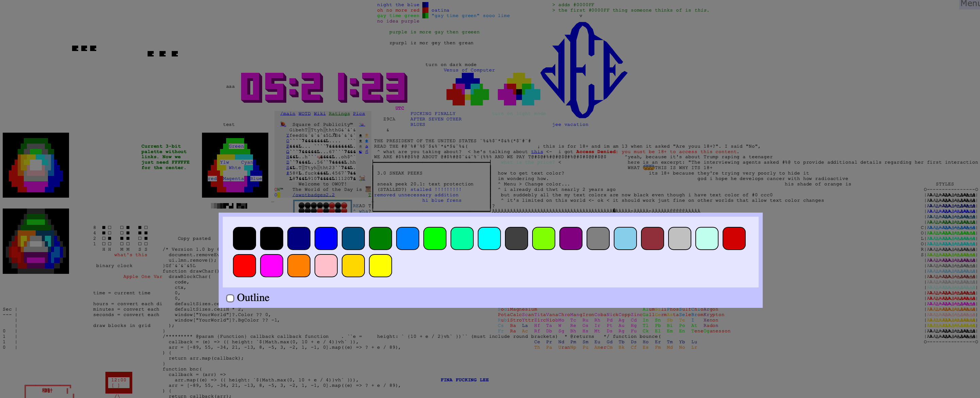This screenshot has height=398, width=980.
Task: Select the cyan color swatch
Action: [489, 238]
